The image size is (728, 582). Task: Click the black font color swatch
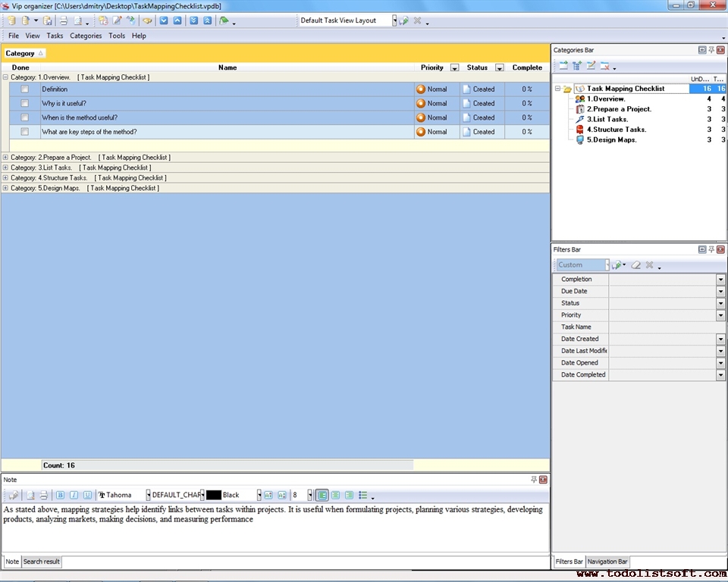[214, 495]
